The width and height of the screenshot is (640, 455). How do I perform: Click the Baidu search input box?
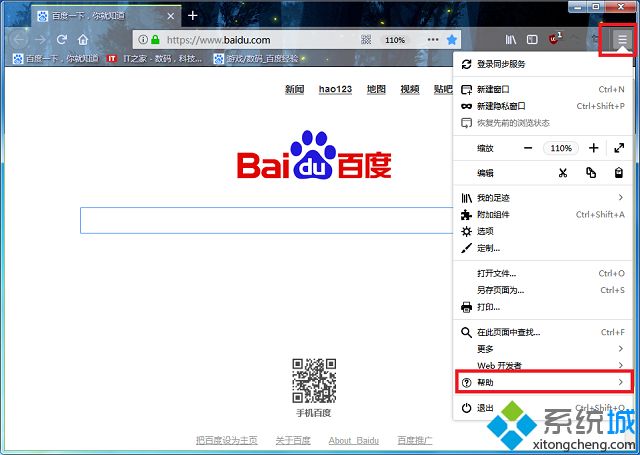(267, 220)
